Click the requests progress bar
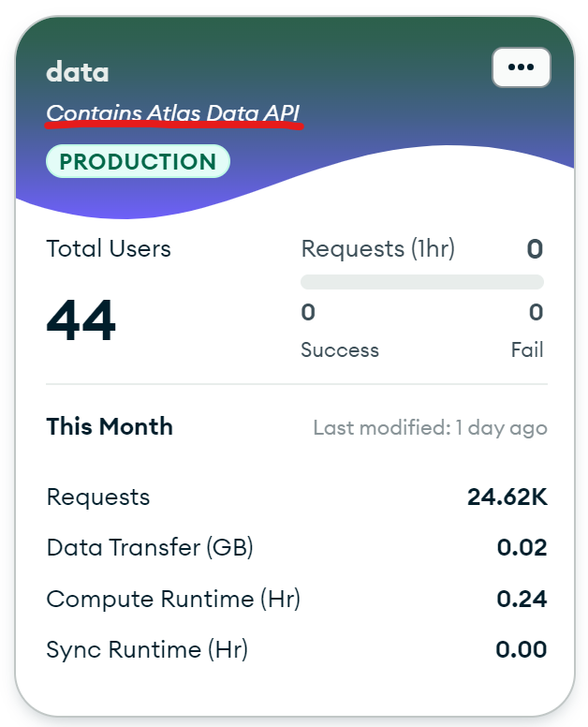The width and height of the screenshot is (588, 727). pos(421,282)
